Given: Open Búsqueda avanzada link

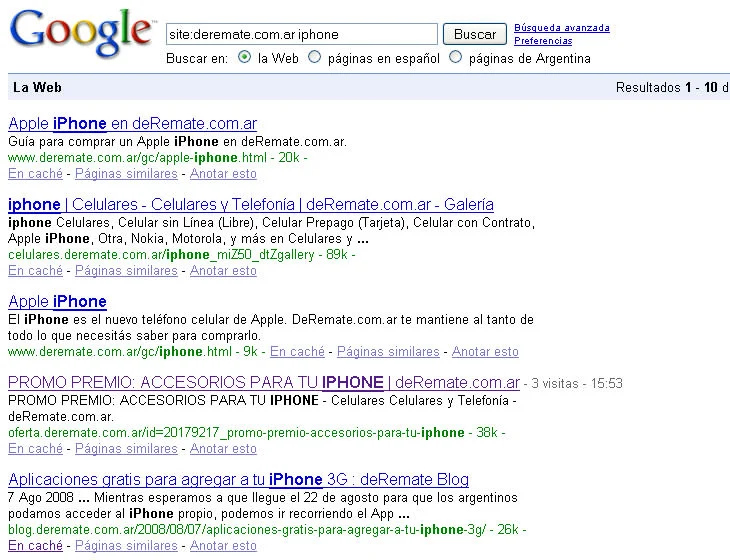Looking at the screenshot, I should coord(561,28).
